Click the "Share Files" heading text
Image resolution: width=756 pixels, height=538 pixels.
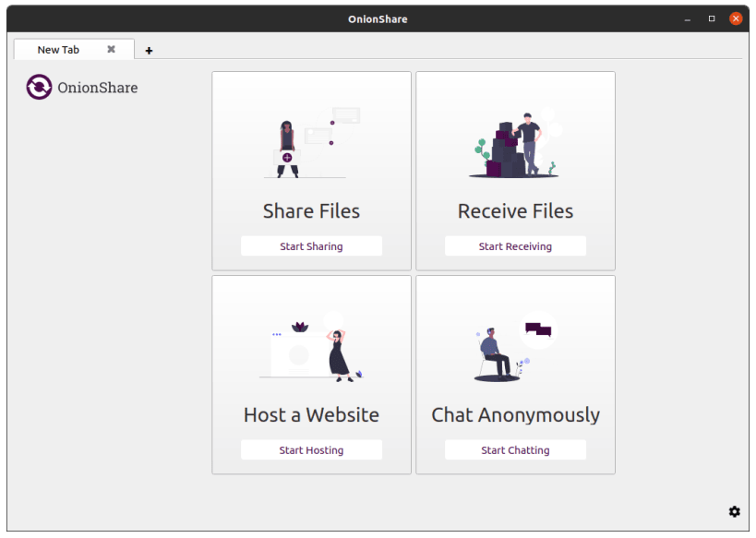click(x=311, y=211)
